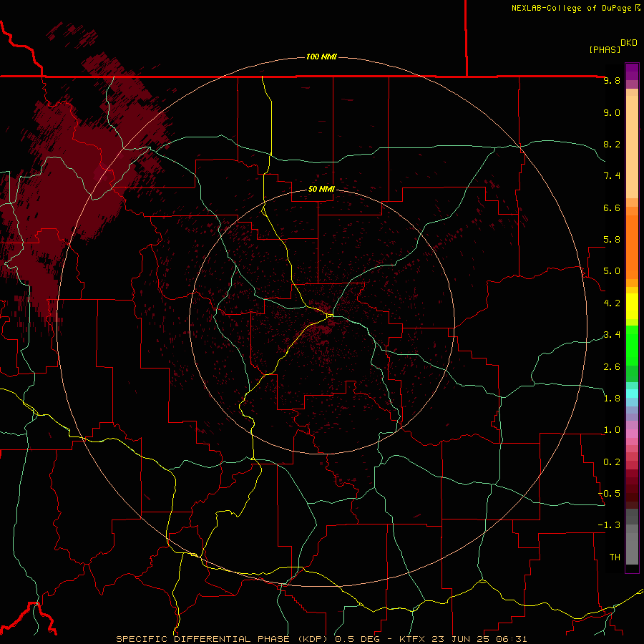Select the 3.4 scale label
The image size is (644, 644).
coord(612,335)
